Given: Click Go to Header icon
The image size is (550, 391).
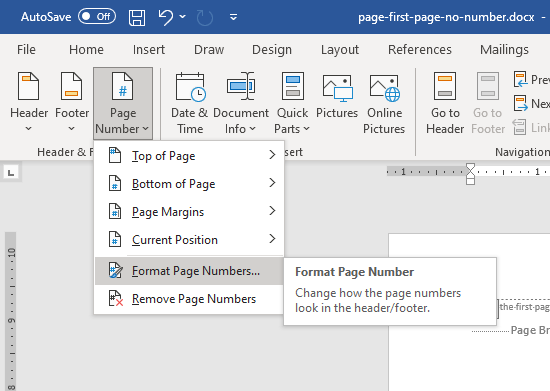Looking at the screenshot, I should tap(445, 86).
